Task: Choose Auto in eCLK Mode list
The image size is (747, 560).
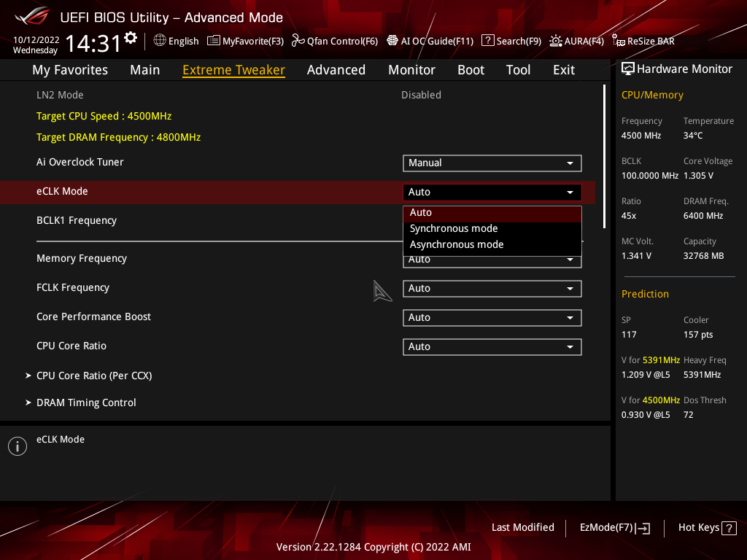Action: click(492, 213)
